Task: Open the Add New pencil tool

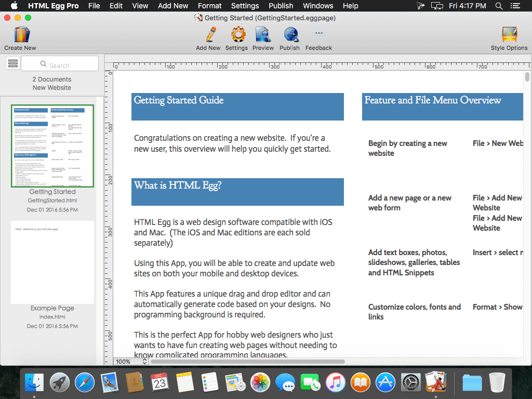Action: click(210, 35)
